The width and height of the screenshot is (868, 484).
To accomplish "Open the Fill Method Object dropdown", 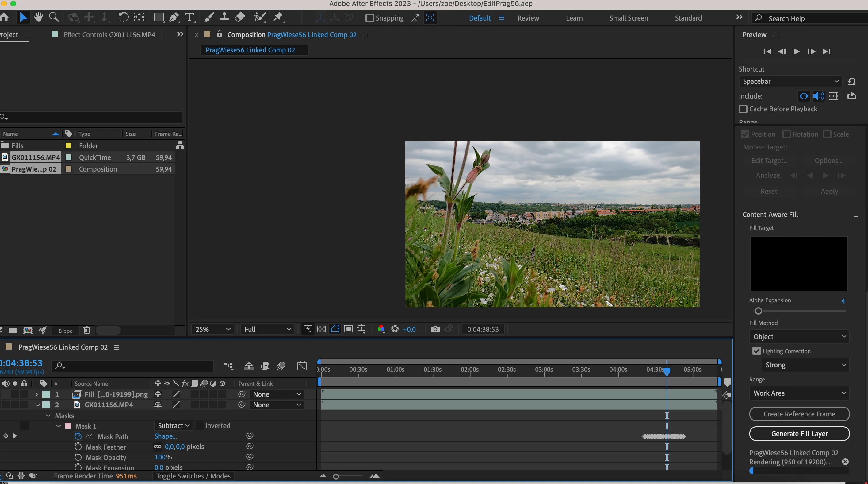I will pos(799,337).
